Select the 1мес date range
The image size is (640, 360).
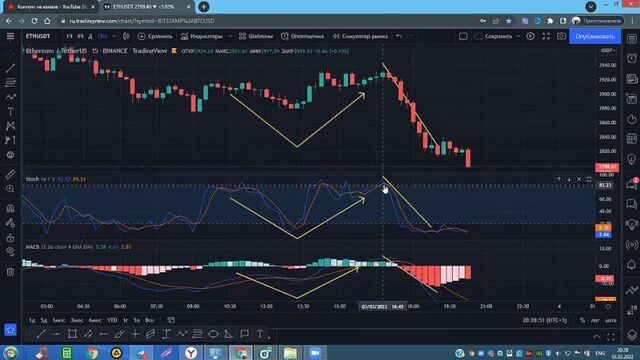pyautogui.click(x=59, y=320)
